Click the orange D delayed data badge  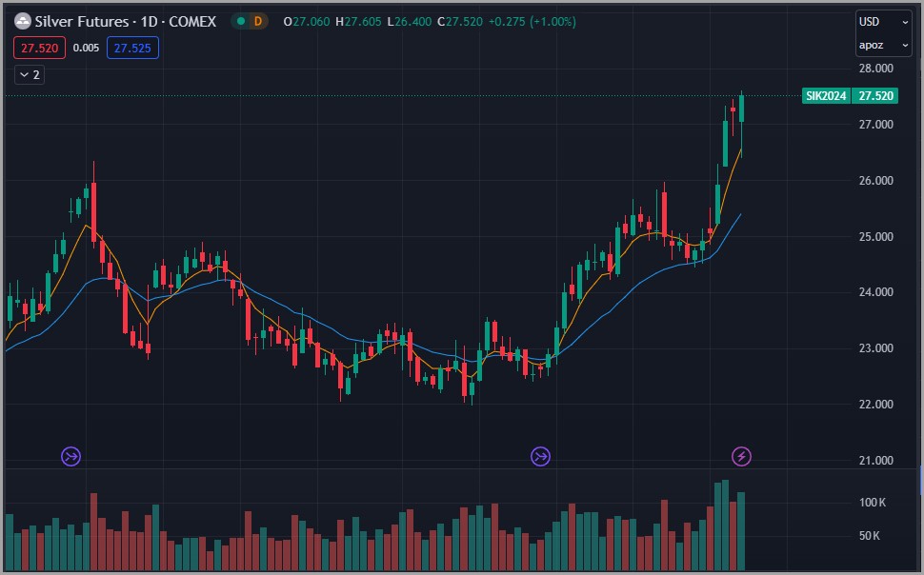257,22
